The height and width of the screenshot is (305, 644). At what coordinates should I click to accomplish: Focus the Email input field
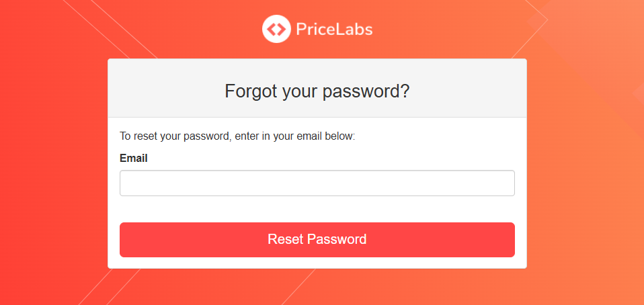point(317,183)
